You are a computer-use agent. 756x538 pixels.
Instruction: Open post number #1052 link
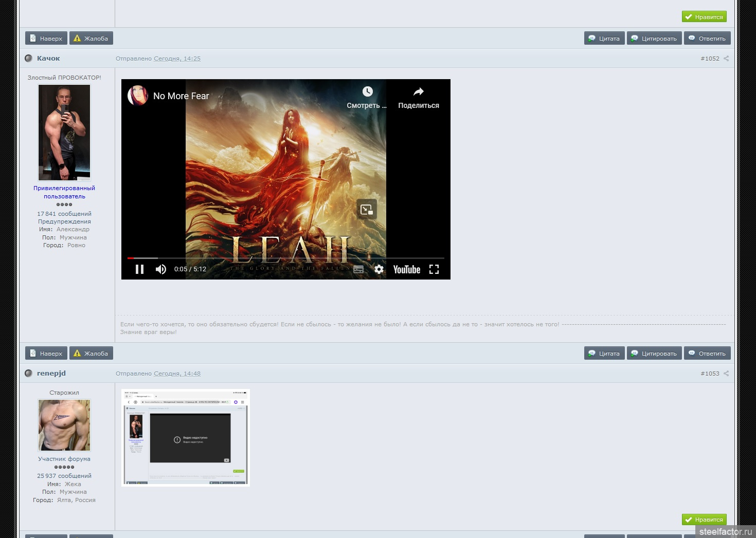tap(710, 59)
